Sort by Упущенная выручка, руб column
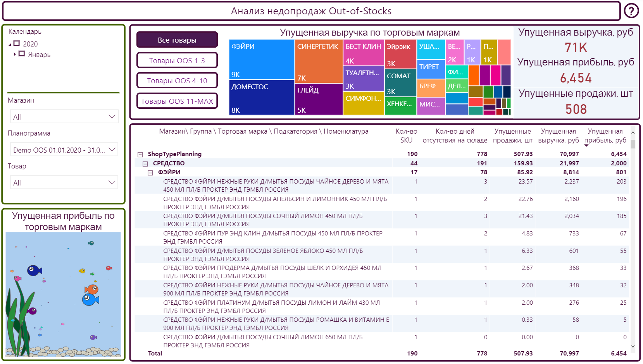 click(559, 136)
